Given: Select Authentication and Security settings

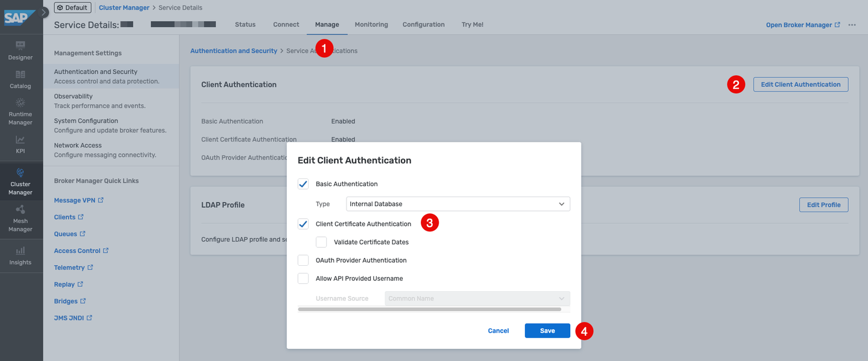Looking at the screenshot, I should [x=112, y=76].
